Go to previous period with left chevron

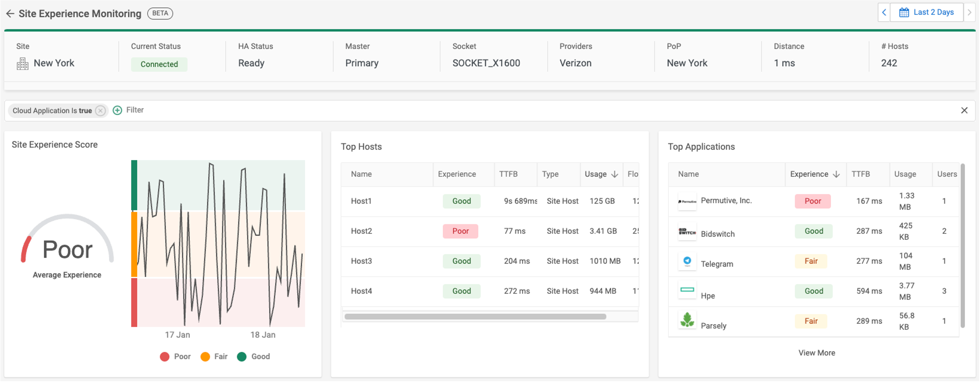[x=883, y=12]
